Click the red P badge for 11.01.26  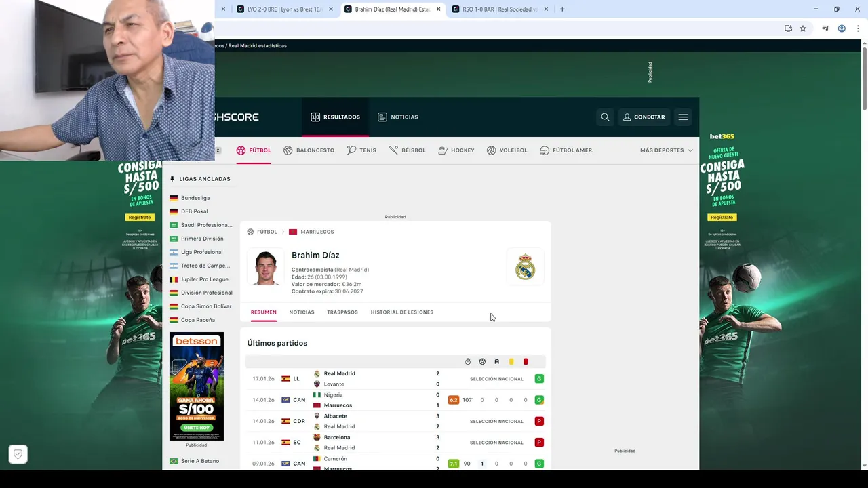[x=539, y=443]
